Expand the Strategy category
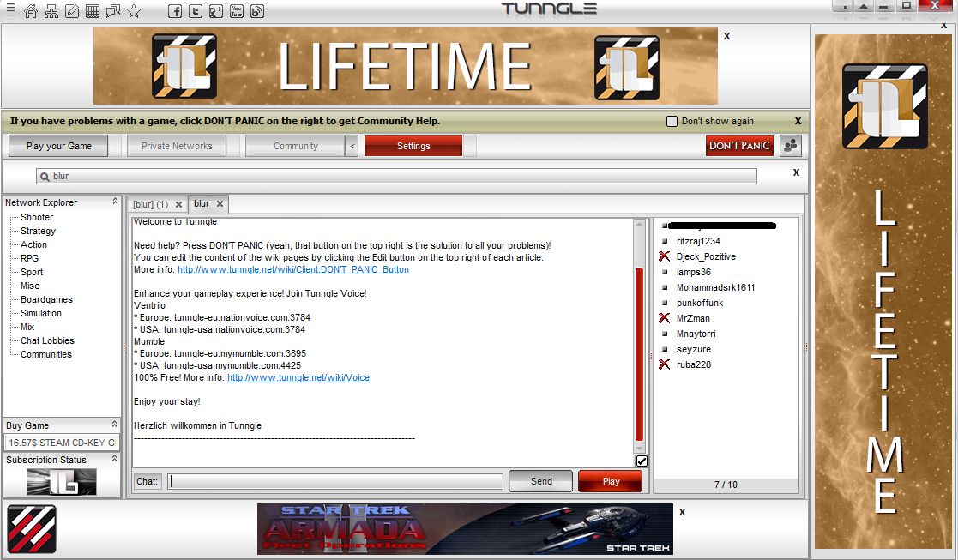Screen dimensions: 958x560 point(38,231)
